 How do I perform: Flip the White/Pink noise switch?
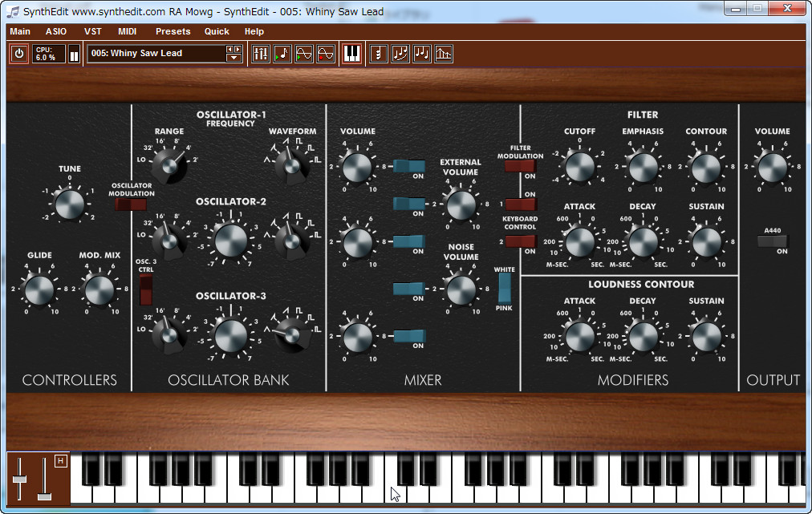tap(504, 289)
